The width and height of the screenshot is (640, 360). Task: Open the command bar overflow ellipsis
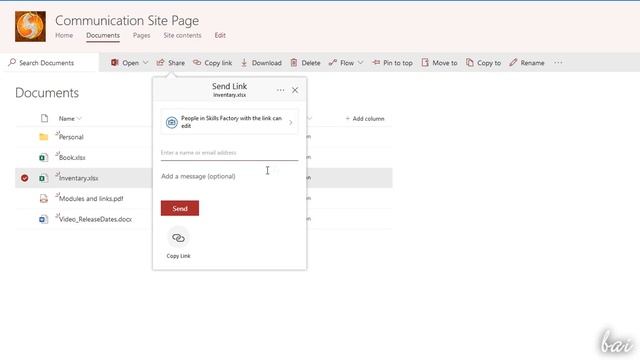558,62
